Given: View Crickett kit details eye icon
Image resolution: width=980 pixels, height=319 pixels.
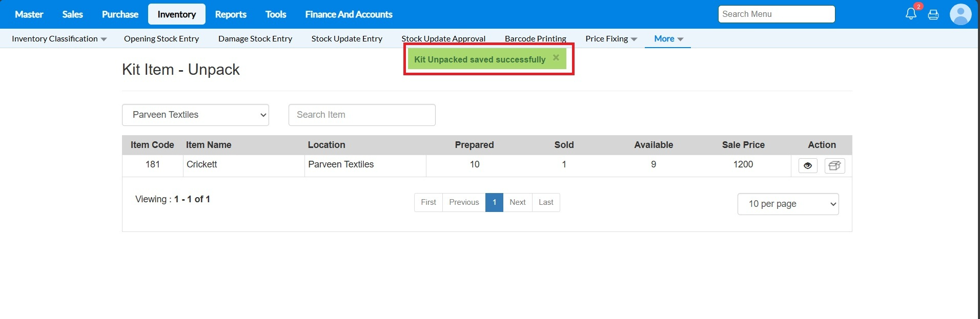Looking at the screenshot, I should click(x=808, y=165).
